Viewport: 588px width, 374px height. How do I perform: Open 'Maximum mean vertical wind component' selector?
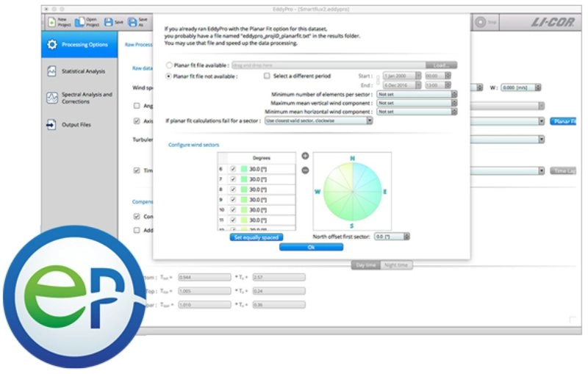click(x=417, y=103)
